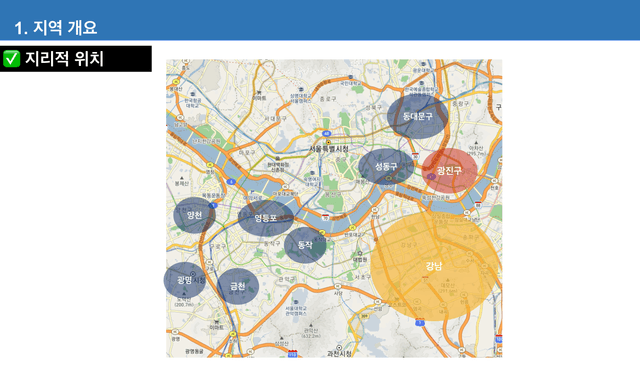Click the 과천시청 label at map bottom
The height and width of the screenshot is (372, 640).
[339, 354]
